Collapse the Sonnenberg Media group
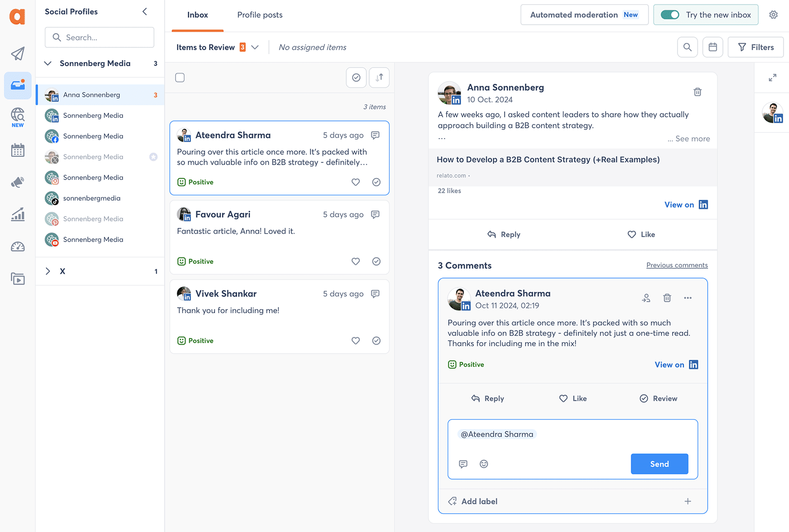Viewport: 789px width, 532px height. point(48,63)
